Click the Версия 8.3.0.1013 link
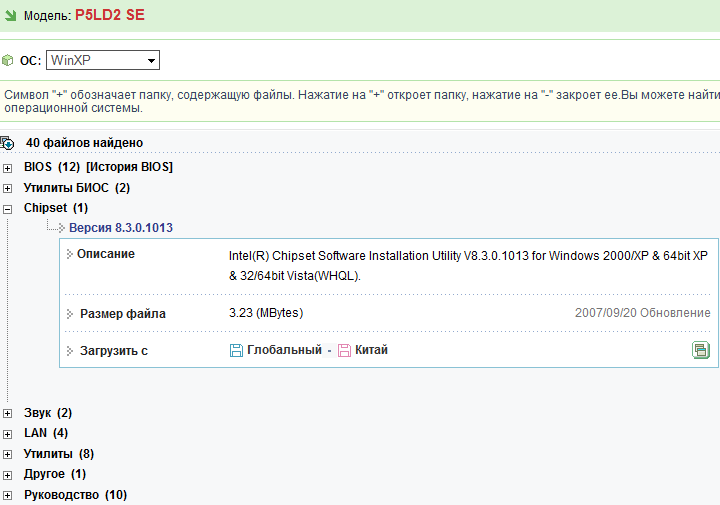 [x=120, y=228]
